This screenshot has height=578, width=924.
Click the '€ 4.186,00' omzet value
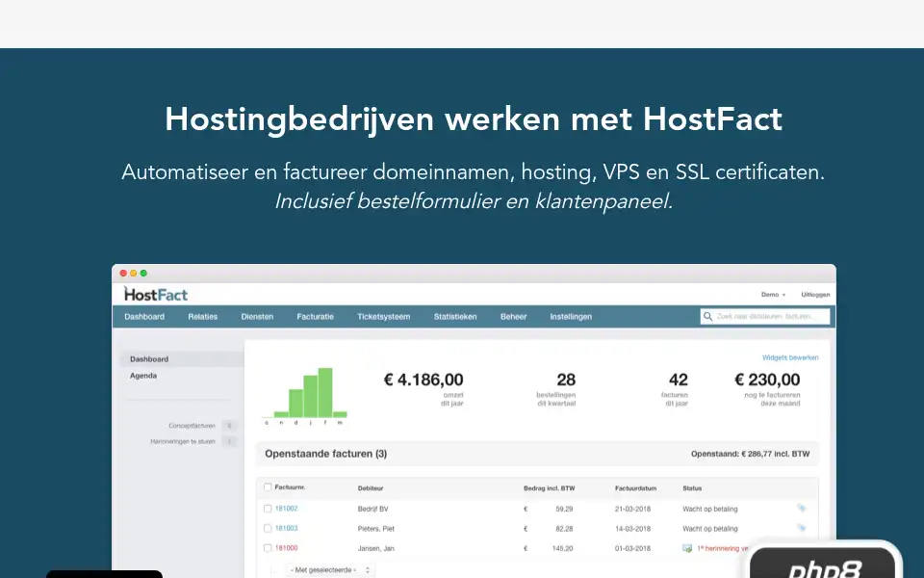pos(423,380)
